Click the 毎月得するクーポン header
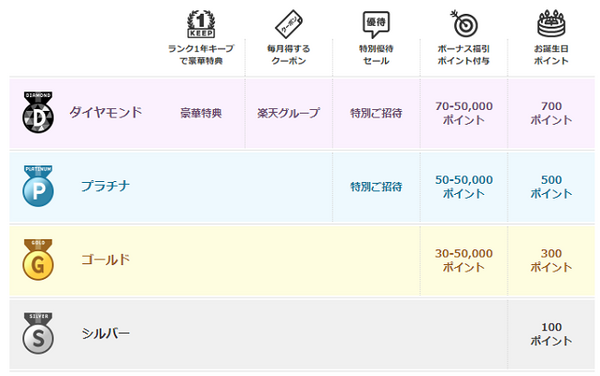 click(x=289, y=55)
